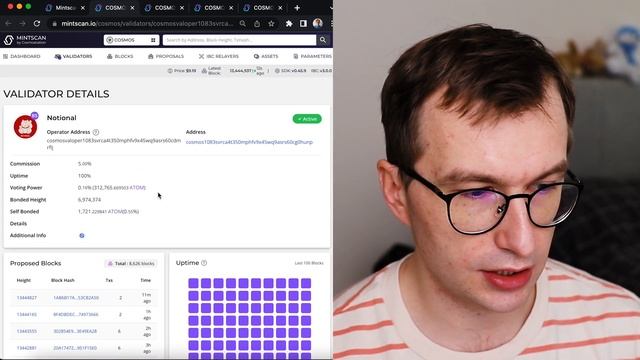Click the ATOM link in Voting Power

(x=138, y=188)
